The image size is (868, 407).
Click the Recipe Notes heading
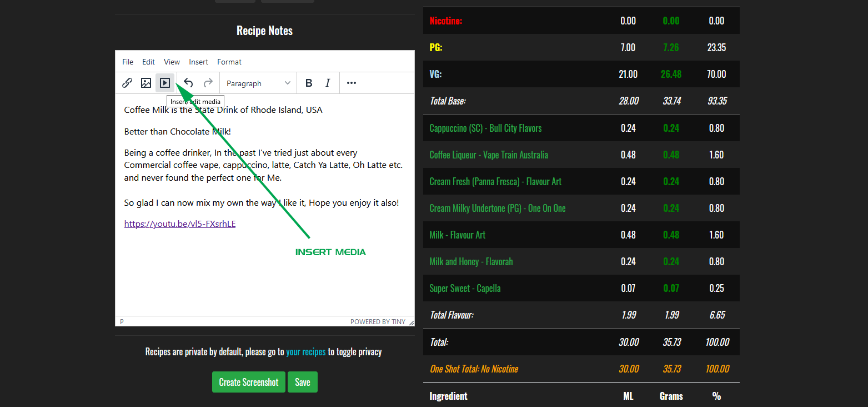[x=265, y=31]
